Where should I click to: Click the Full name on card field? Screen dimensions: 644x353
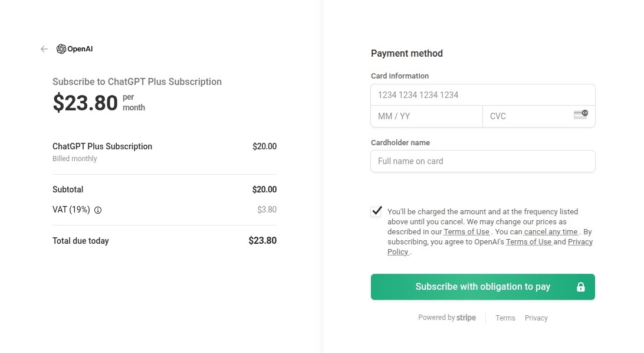(x=482, y=161)
